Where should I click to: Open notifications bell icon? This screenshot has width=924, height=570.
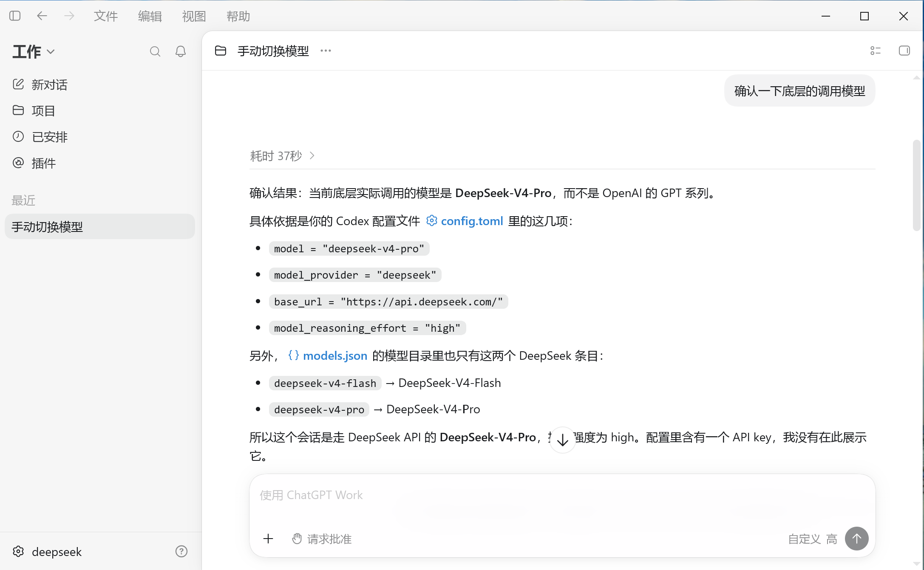181,52
